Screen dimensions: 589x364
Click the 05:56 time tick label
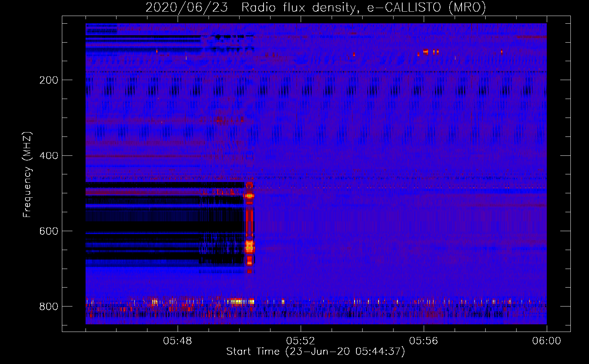click(424, 341)
